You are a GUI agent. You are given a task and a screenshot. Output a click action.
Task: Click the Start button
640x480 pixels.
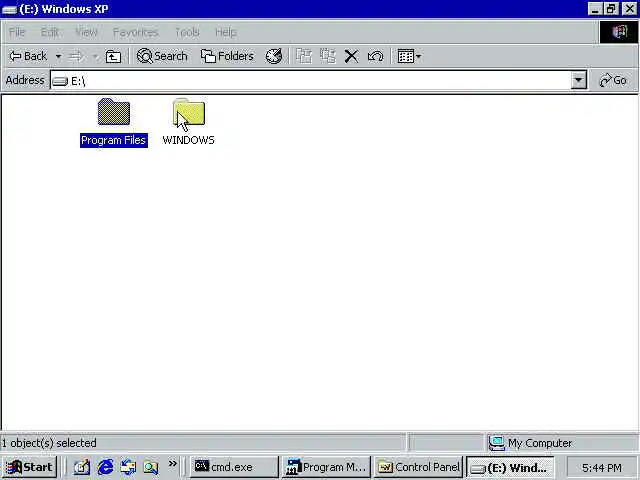[29, 467]
